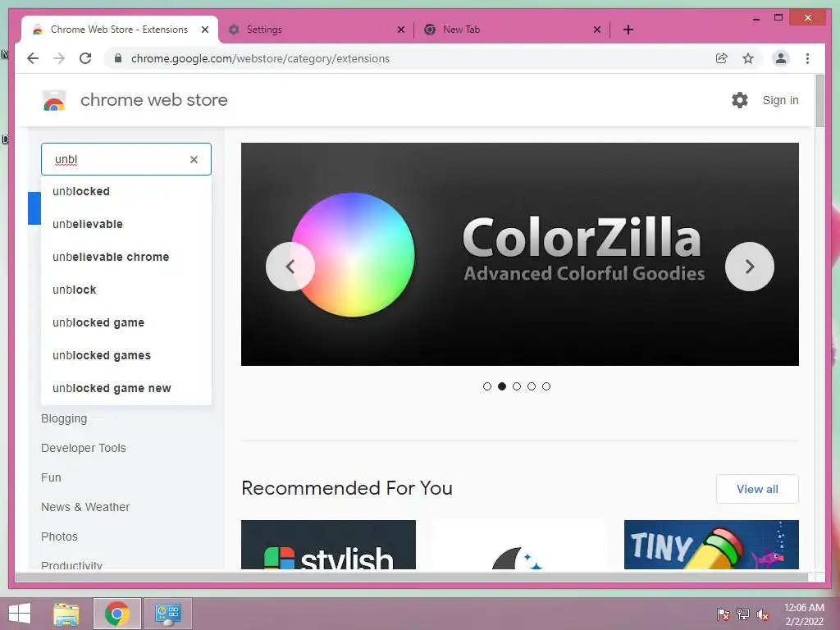Screen dimensions: 840x630
Task: Click the Chrome taskbar icon
Action: pos(117,614)
